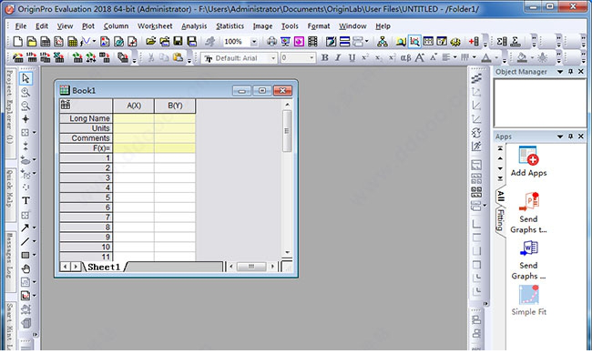Open the Analysis menu
The width and height of the screenshot is (592, 364).
click(194, 26)
